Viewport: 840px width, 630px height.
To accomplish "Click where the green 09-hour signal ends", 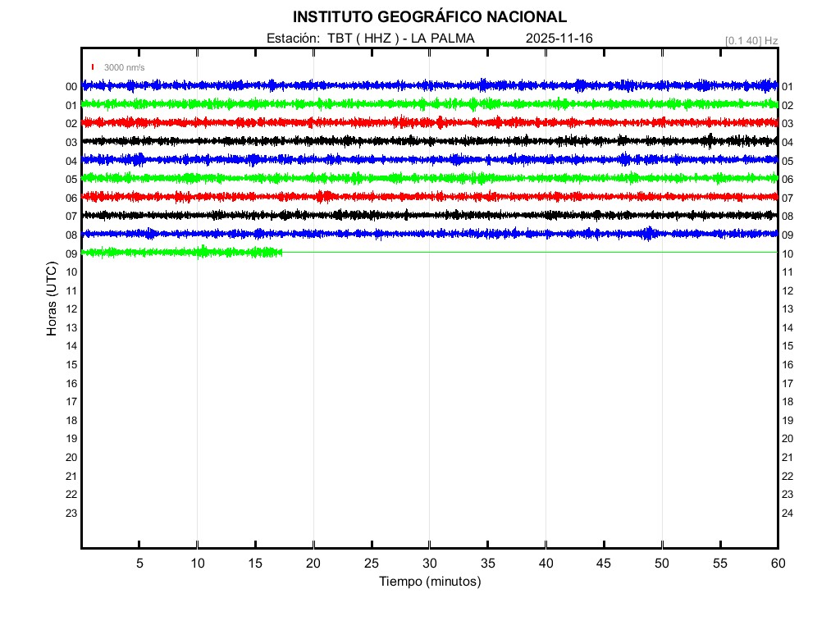I will point(282,252).
